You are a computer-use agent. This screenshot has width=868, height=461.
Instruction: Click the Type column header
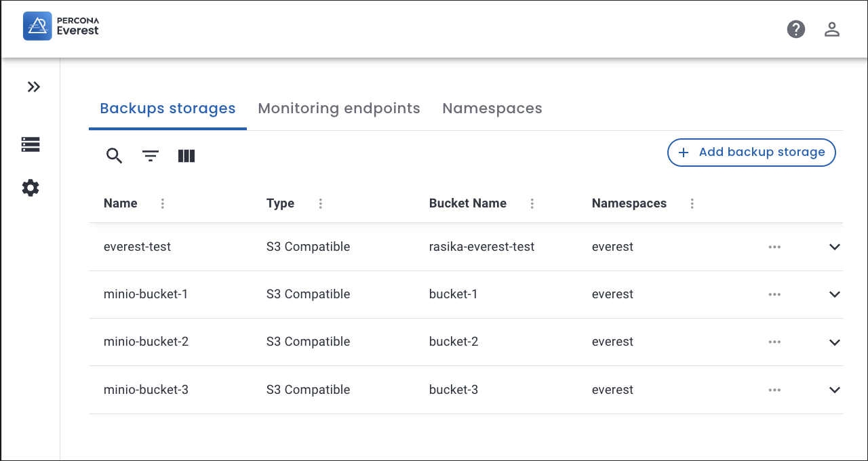[x=280, y=203]
